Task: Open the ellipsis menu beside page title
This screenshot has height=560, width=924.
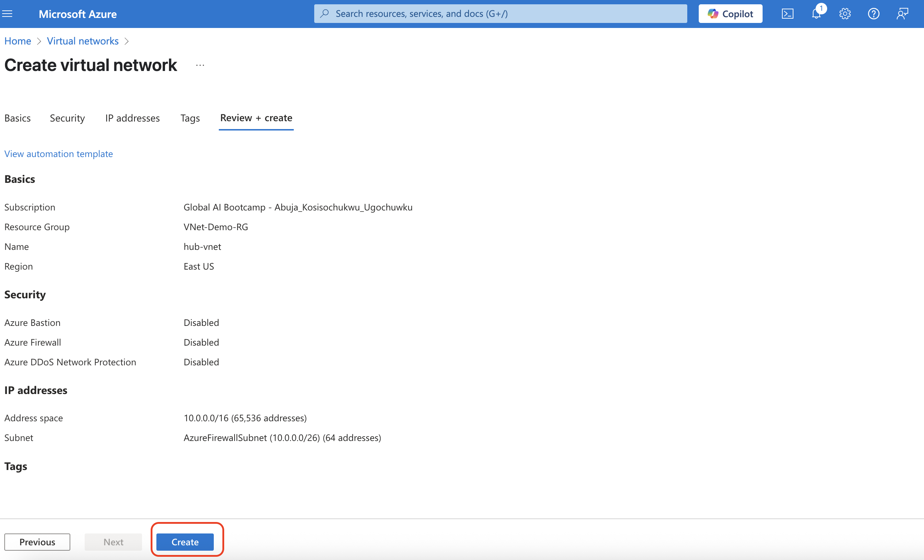Action: [x=200, y=65]
